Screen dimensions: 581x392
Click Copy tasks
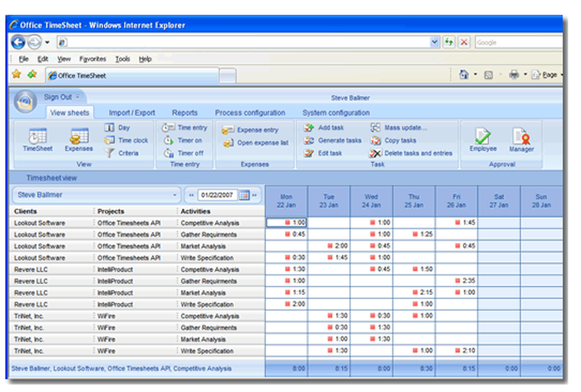pyautogui.click(x=393, y=141)
